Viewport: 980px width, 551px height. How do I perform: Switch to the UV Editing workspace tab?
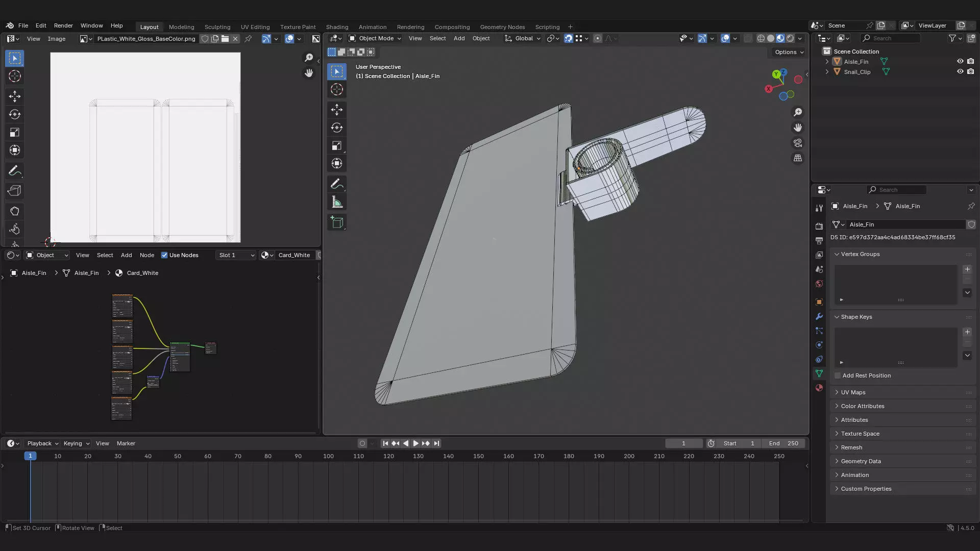(255, 27)
